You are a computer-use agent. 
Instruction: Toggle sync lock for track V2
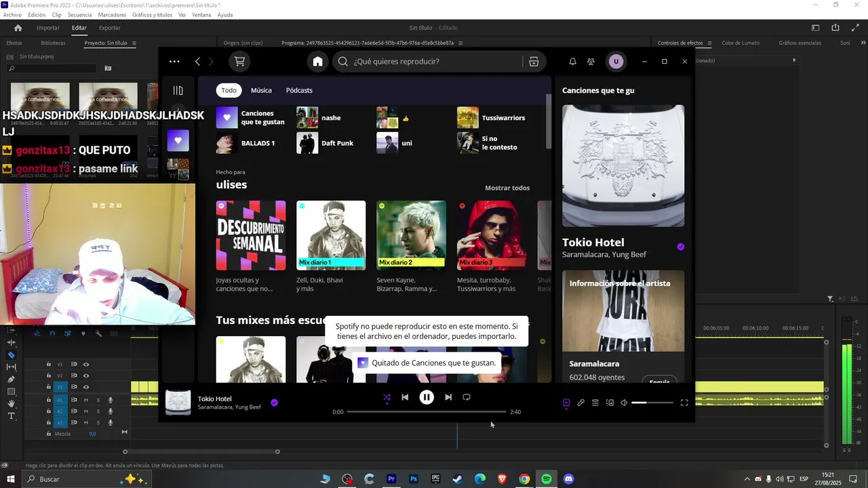point(74,375)
